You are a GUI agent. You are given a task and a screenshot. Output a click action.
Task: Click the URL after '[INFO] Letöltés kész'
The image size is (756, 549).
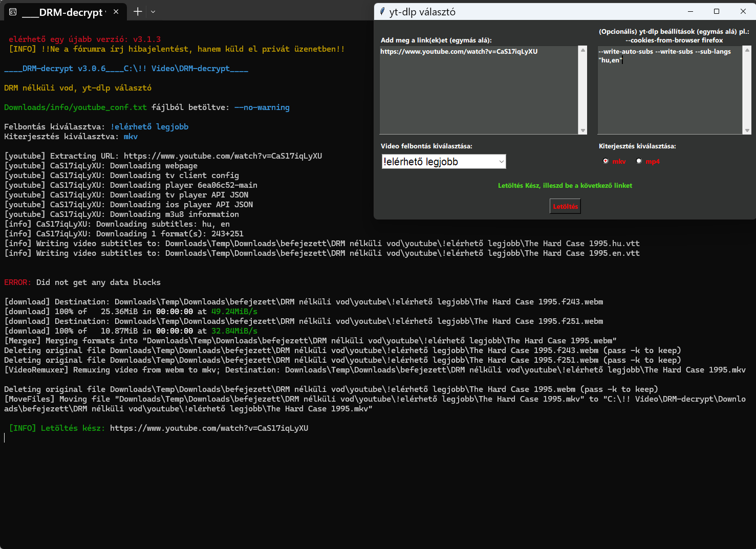209,428
